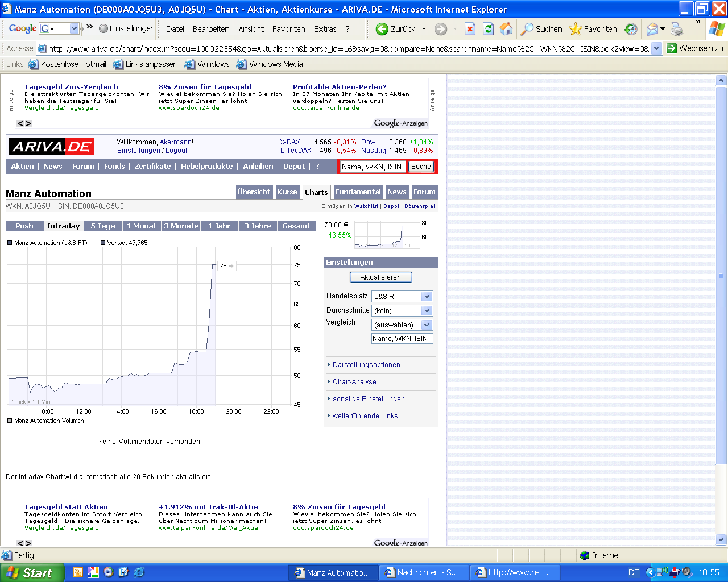728x582 pixels.
Task: Go back with the Zurück arrow button
Action: point(395,29)
